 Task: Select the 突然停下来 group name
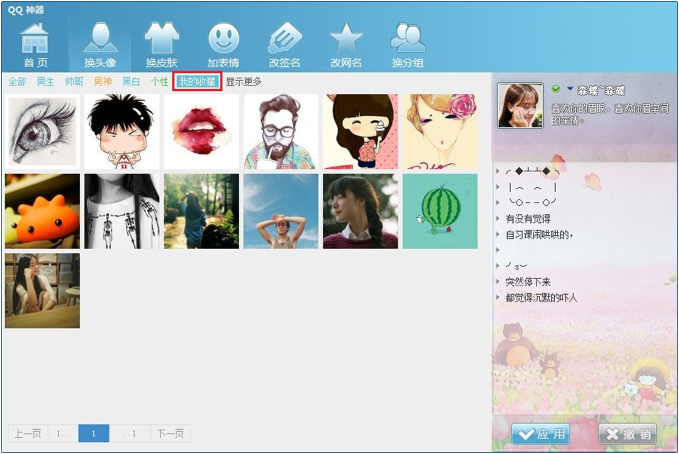tap(528, 282)
